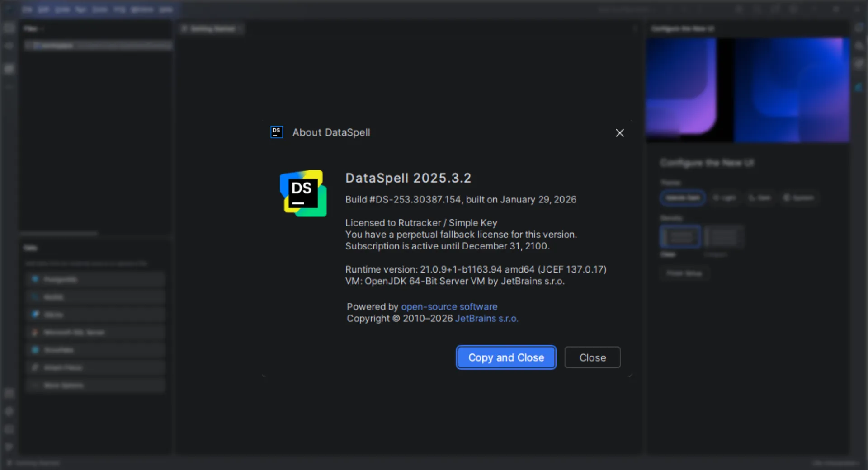
Task: Click the Copy and Close button
Action: [506, 357]
